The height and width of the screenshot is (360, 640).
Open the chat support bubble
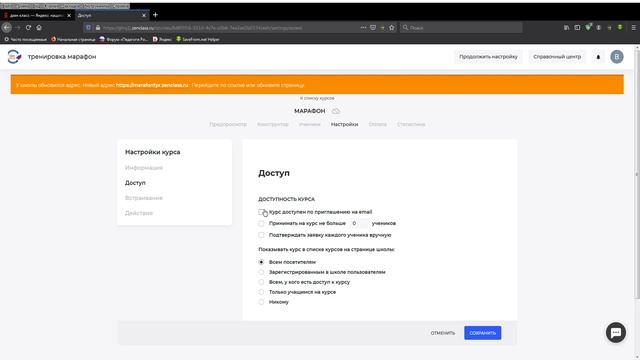coord(616,333)
